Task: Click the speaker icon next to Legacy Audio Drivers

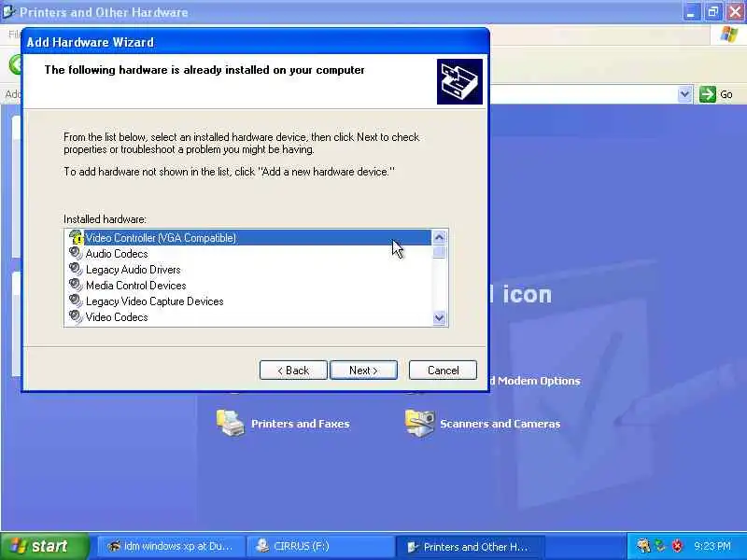Action: coord(76,269)
